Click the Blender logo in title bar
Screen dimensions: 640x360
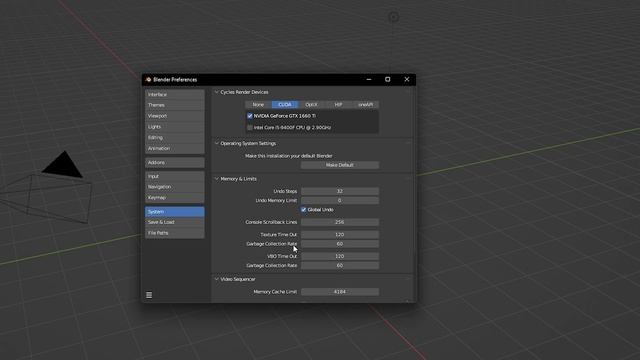pos(148,80)
